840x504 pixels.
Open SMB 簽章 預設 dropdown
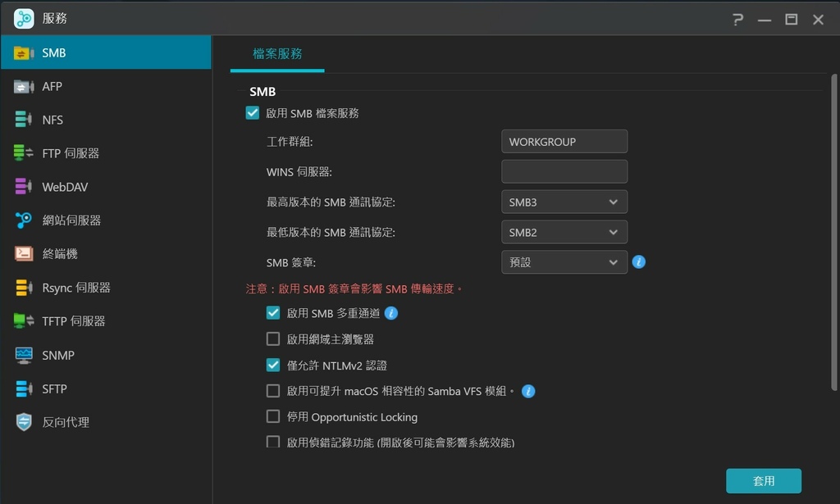pyautogui.click(x=564, y=262)
